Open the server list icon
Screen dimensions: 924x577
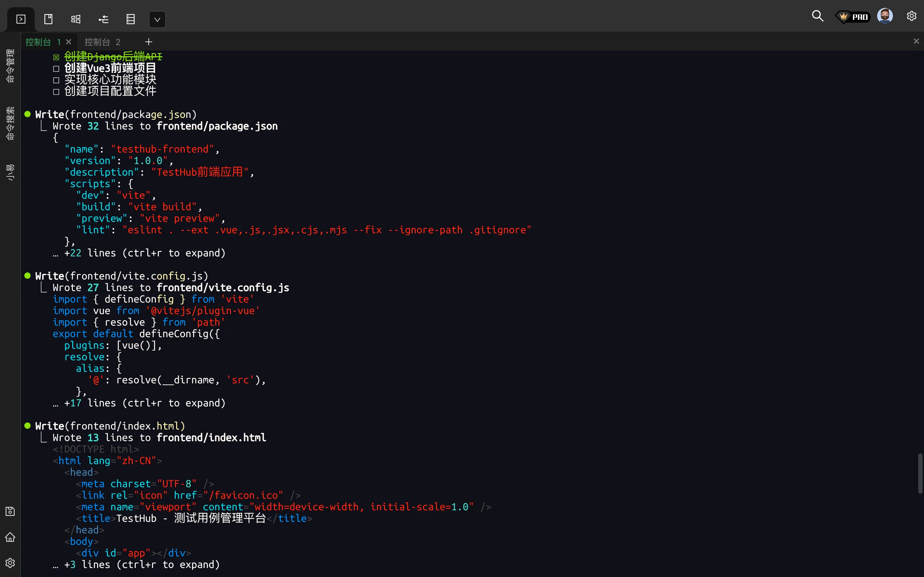pos(131,19)
